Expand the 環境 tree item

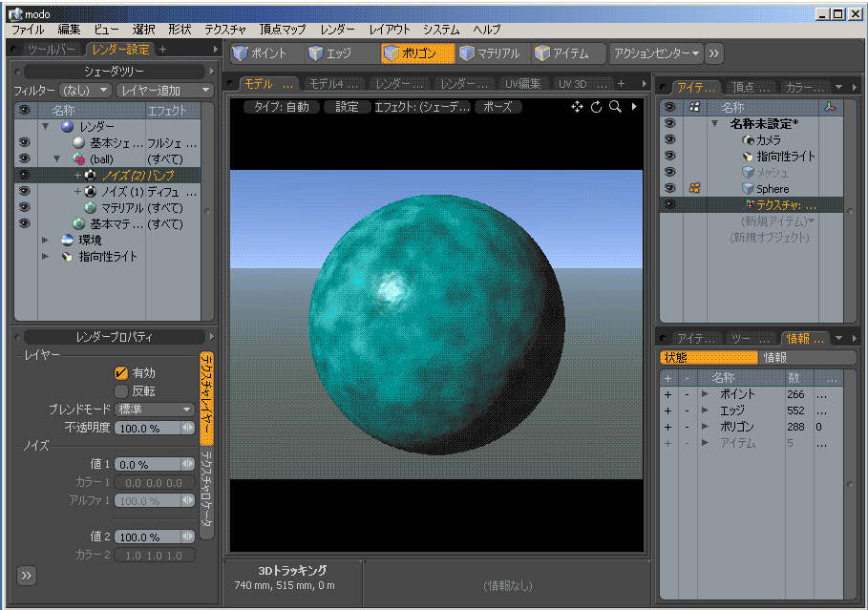(x=45, y=241)
